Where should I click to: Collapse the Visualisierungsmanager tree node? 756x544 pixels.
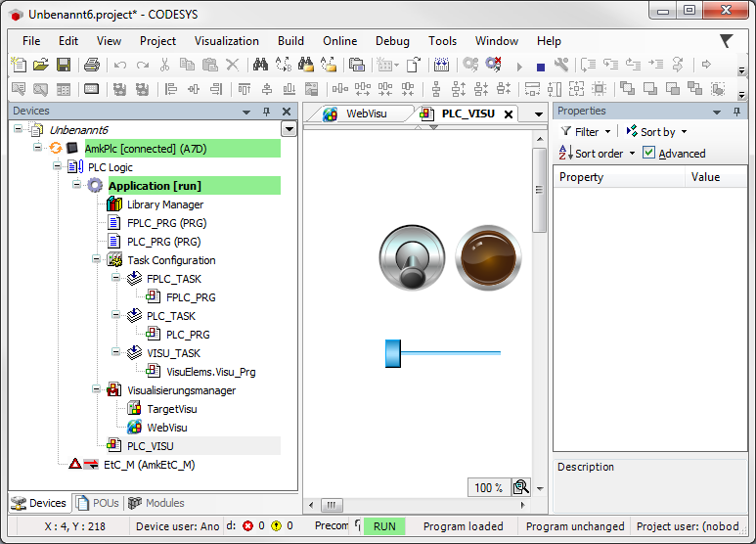tap(97, 390)
